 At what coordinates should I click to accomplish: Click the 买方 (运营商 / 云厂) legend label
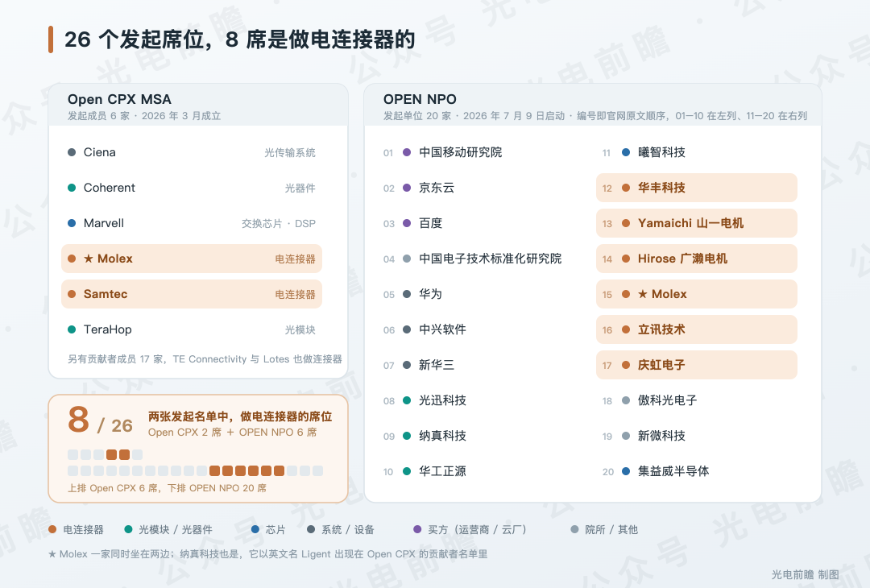pyautogui.click(x=477, y=530)
